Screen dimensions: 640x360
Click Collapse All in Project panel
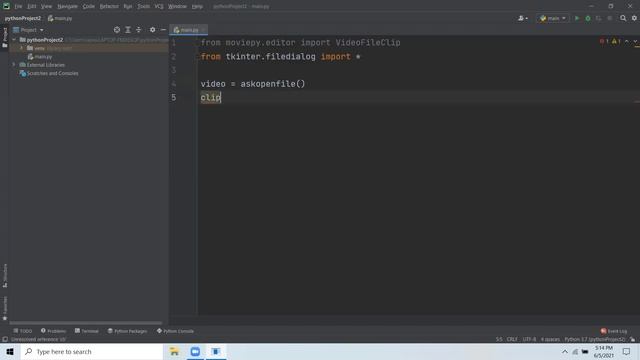[x=138, y=30]
